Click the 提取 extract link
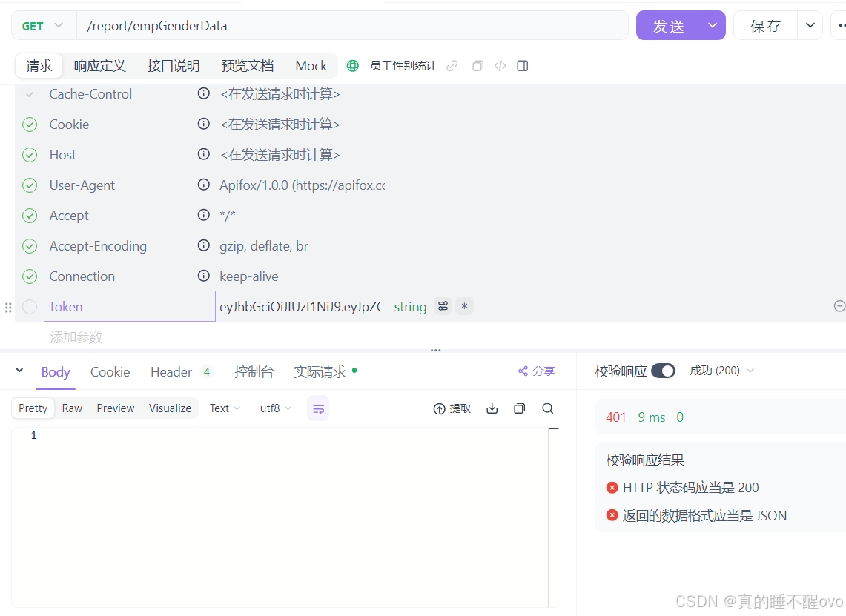Screen dimensions: 846x616 [452, 408]
